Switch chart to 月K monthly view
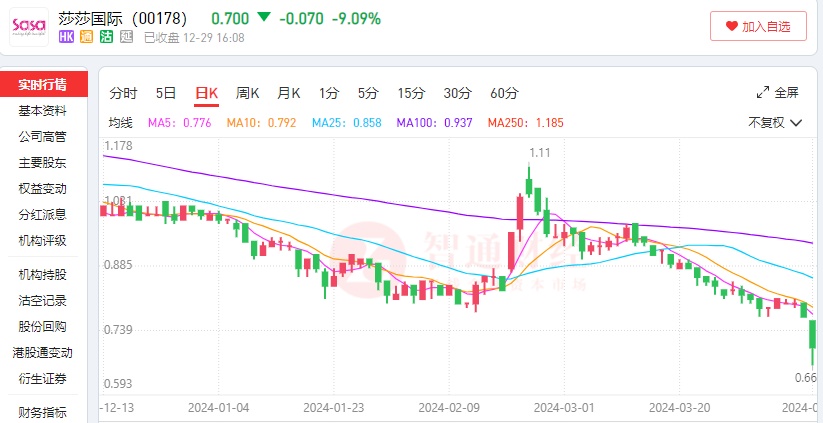 coord(288,93)
